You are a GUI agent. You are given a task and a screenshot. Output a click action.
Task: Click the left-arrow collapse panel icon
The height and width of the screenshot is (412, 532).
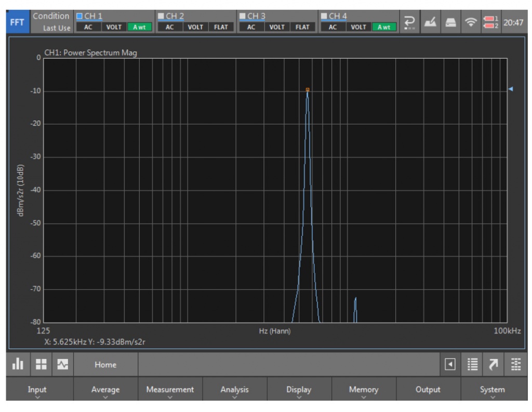click(450, 365)
